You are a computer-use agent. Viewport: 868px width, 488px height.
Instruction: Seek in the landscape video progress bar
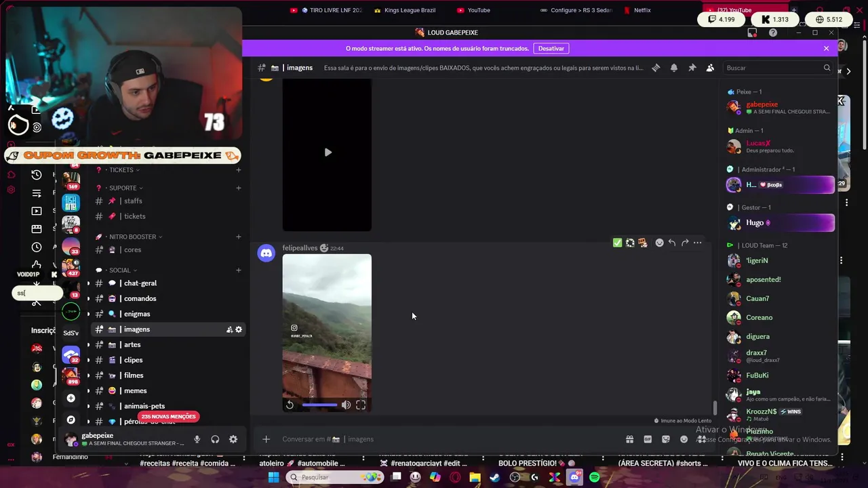pos(319,405)
